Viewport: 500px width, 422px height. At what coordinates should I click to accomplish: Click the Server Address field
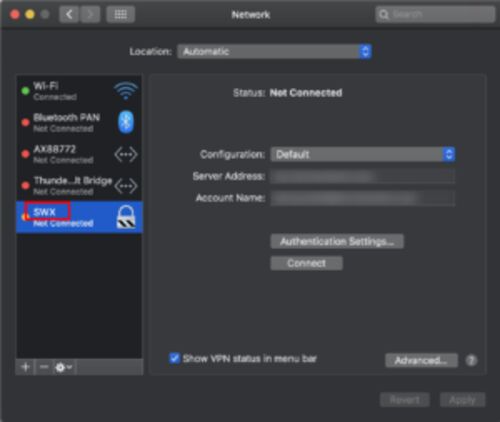point(363,176)
